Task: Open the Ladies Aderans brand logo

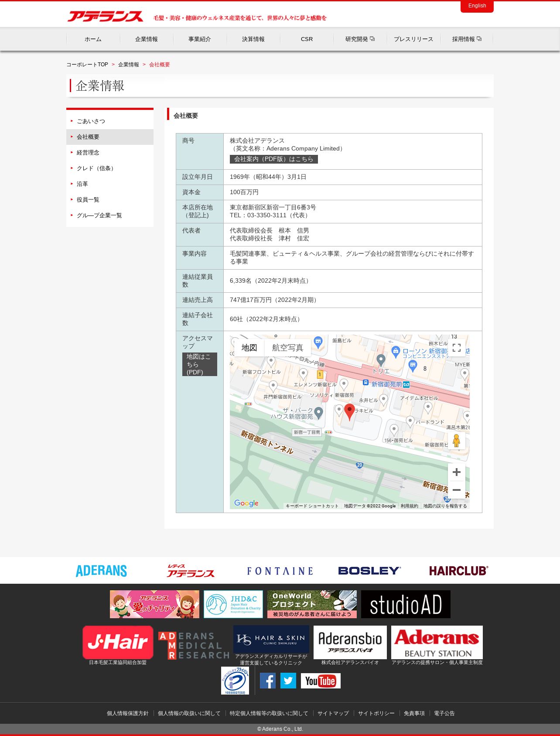Action: 191,571
